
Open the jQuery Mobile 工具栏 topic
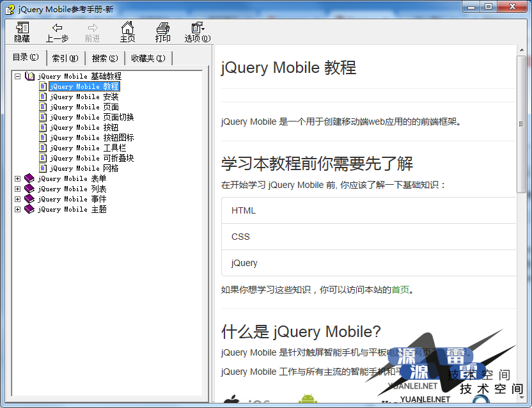coord(88,148)
